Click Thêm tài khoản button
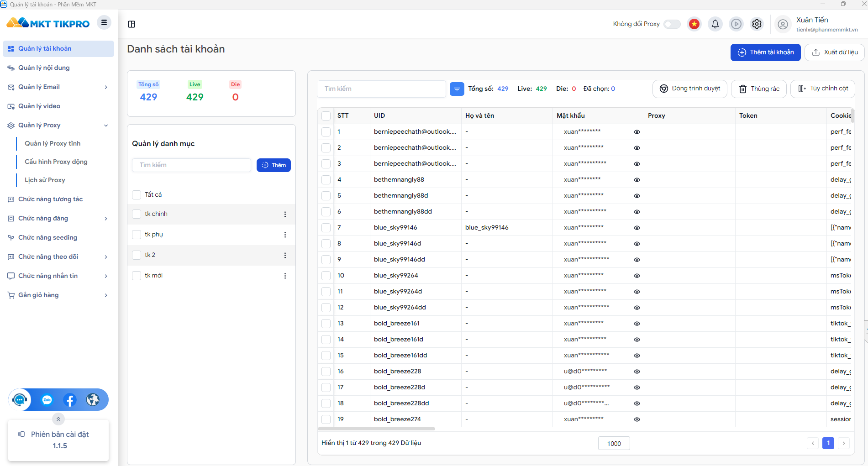This screenshot has height=466, width=868. [765, 52]
